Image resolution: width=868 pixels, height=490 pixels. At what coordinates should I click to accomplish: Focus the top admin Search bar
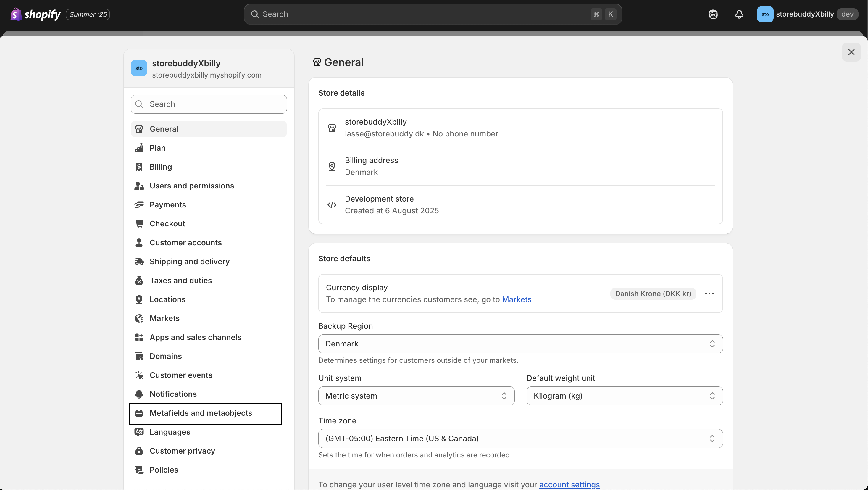click(433, 14)
